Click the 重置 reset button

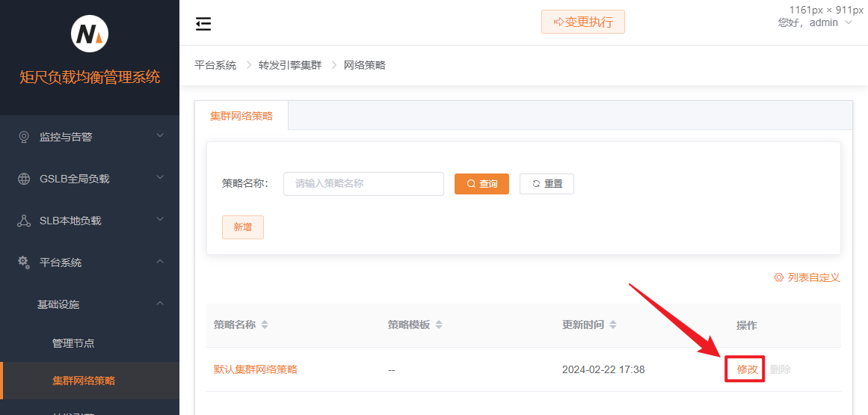pyautogui.click(x=547, y=184)
